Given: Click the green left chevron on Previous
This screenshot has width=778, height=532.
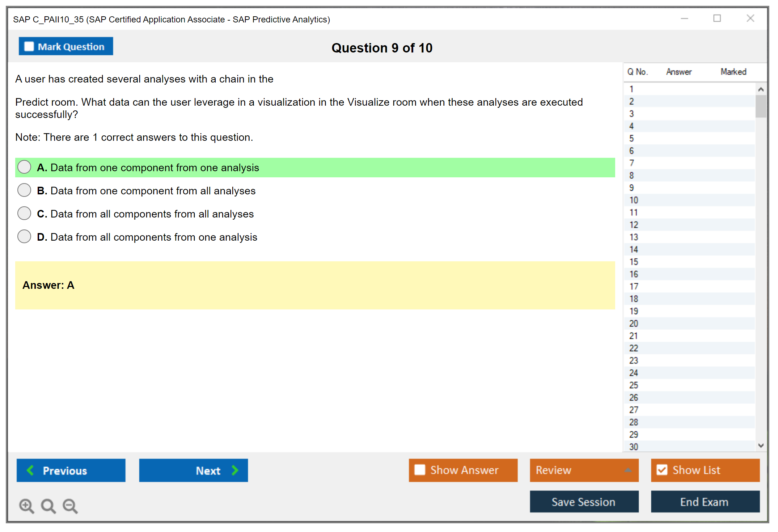Looking at the screenshot, I should [x=30, y=470].
